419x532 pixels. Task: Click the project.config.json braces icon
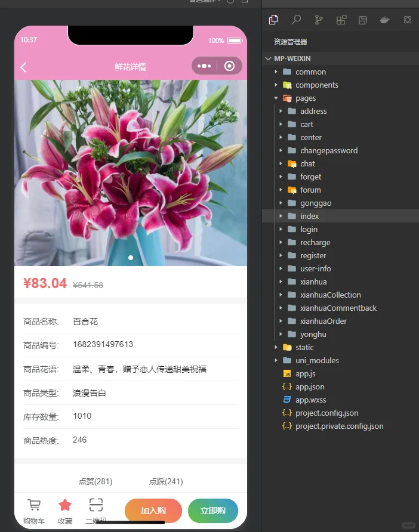287,413
